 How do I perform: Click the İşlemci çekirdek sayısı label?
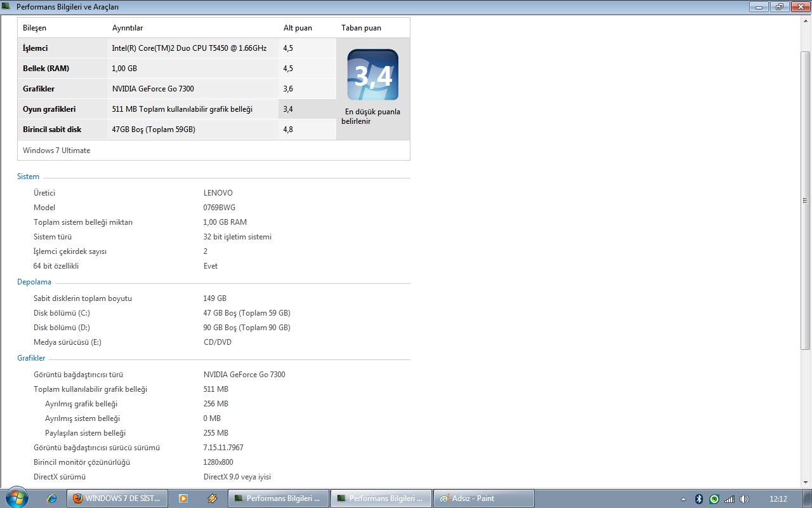point(70,251)
